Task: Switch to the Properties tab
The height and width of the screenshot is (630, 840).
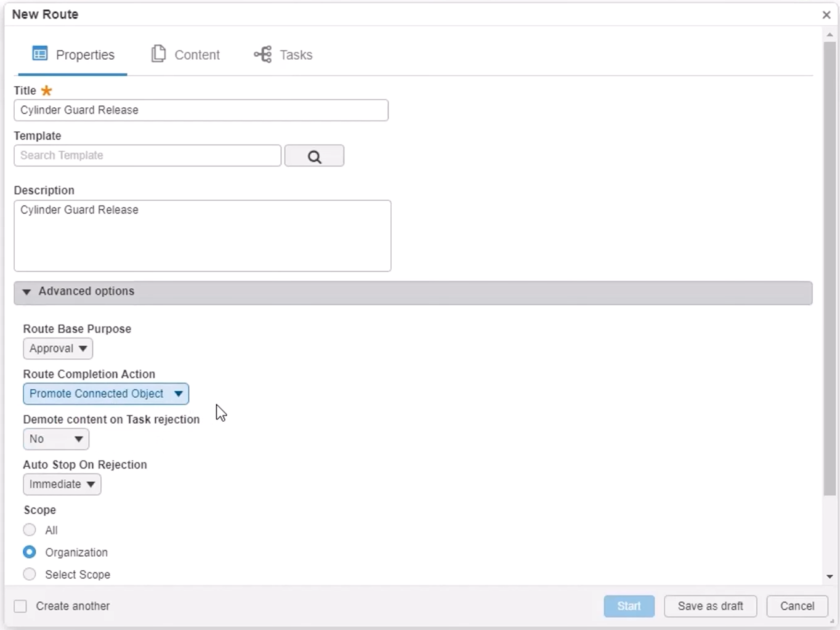Action: coord(73,55)
